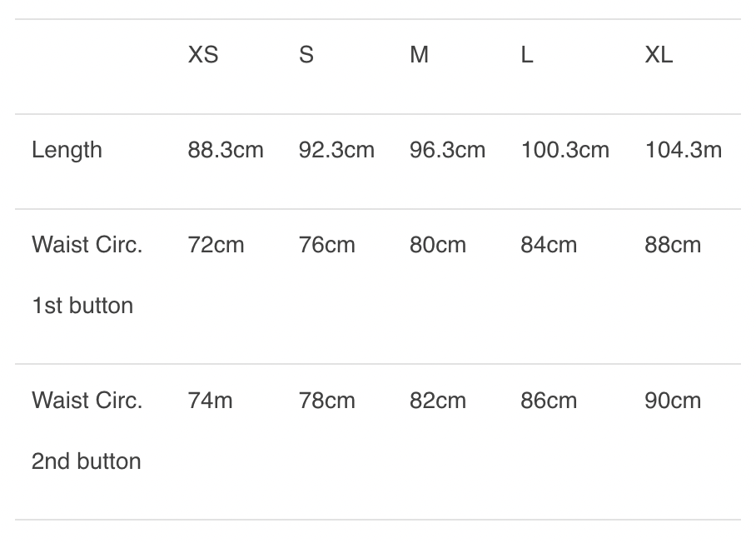Click the 100.3cm length cell
Screen dimensions: 756x543
coord(565,150)
